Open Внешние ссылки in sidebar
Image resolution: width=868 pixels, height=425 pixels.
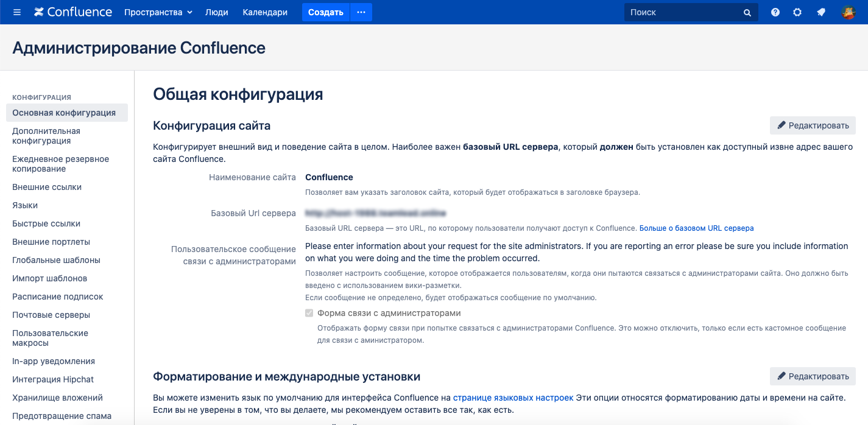[47, 187]
